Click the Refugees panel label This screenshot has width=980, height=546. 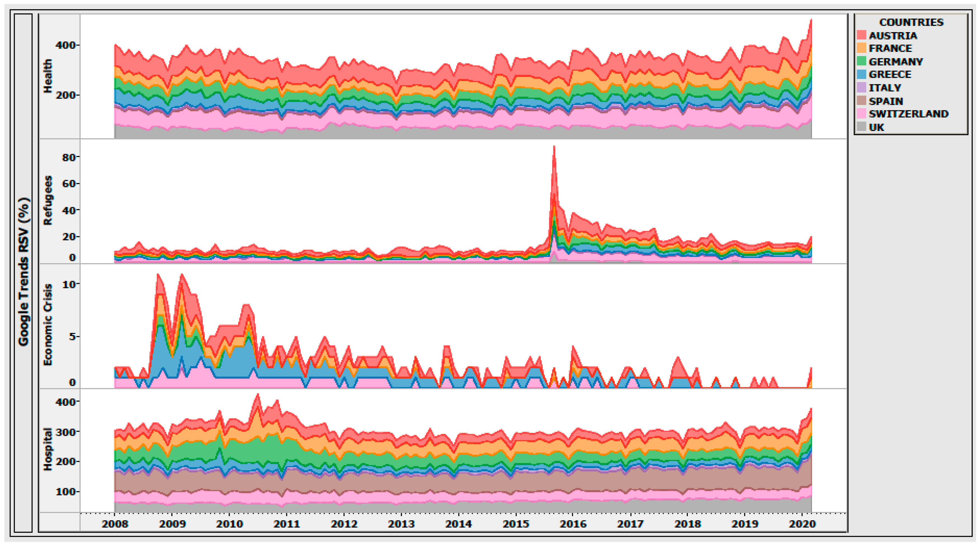point(48,200)
